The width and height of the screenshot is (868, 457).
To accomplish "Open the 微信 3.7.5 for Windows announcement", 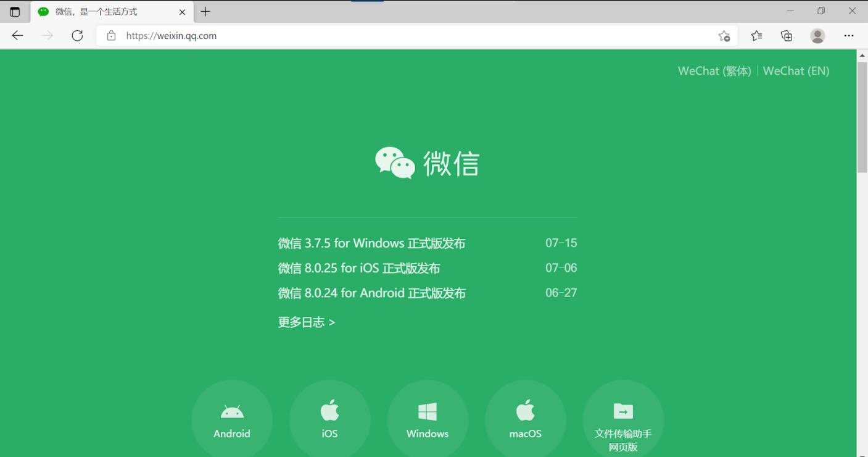I will tap(371, 243).
